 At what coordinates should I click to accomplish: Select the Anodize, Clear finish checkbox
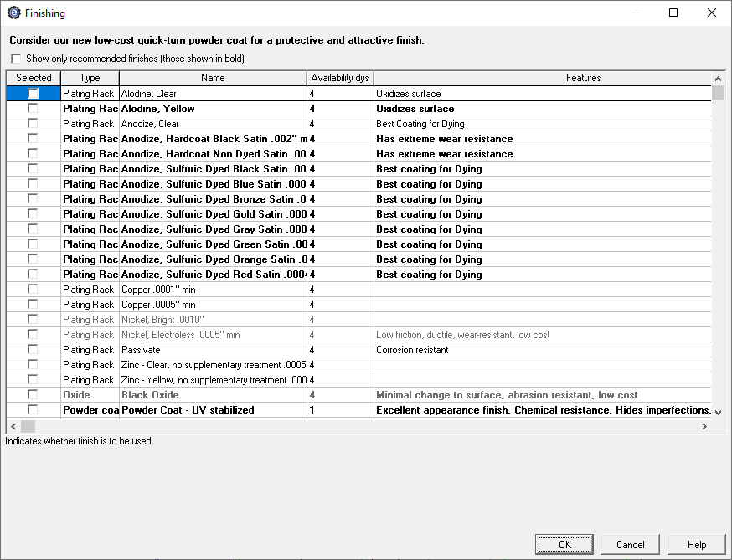coord(34,123)
